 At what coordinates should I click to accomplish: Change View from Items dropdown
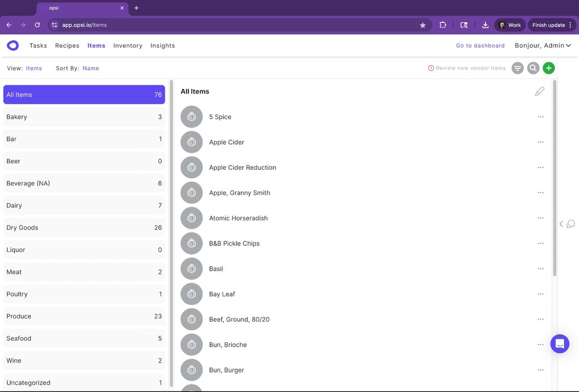tap(34, 68)
